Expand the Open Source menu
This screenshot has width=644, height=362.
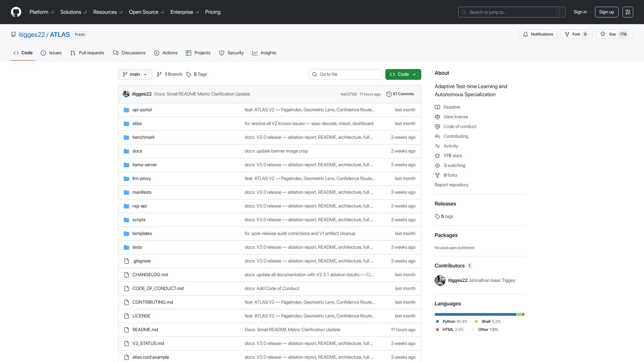pos(146,12)
